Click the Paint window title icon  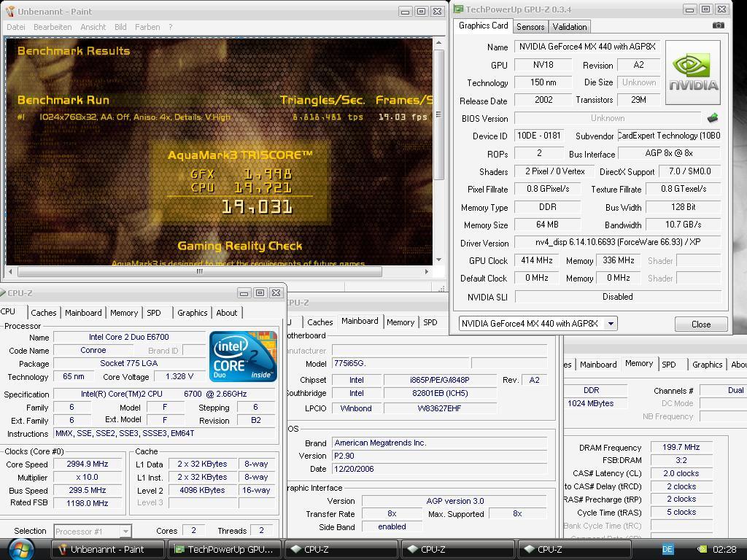click(x=10, y=11)
